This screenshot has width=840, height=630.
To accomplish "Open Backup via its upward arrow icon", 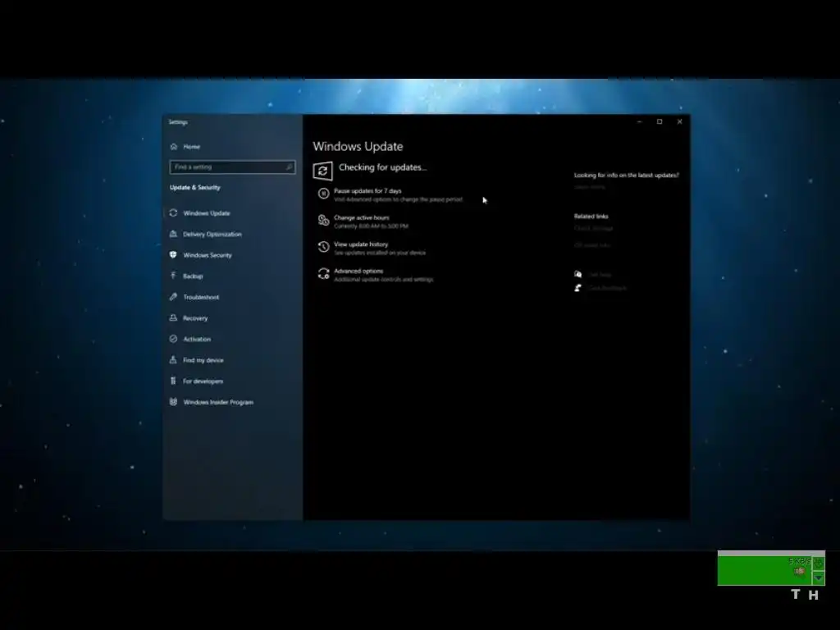I will pyautogui.click(x=173, y=276).
